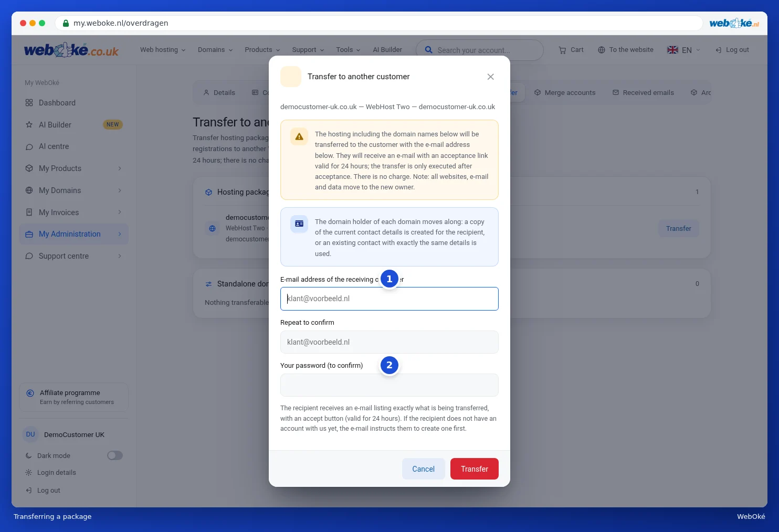The height and width of the screenshot is (532, 779).
Task: Focus the Your password confirmation field
Action: click(389, 385)
